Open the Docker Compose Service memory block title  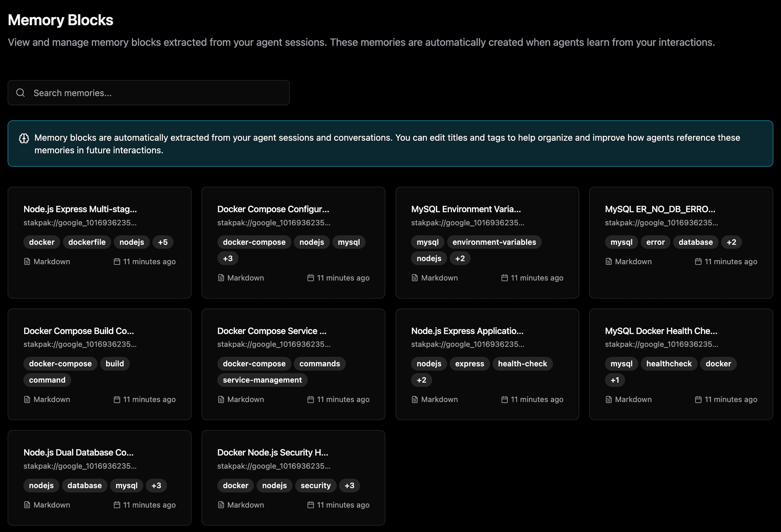pyautogui.click(x=271, y=331)
